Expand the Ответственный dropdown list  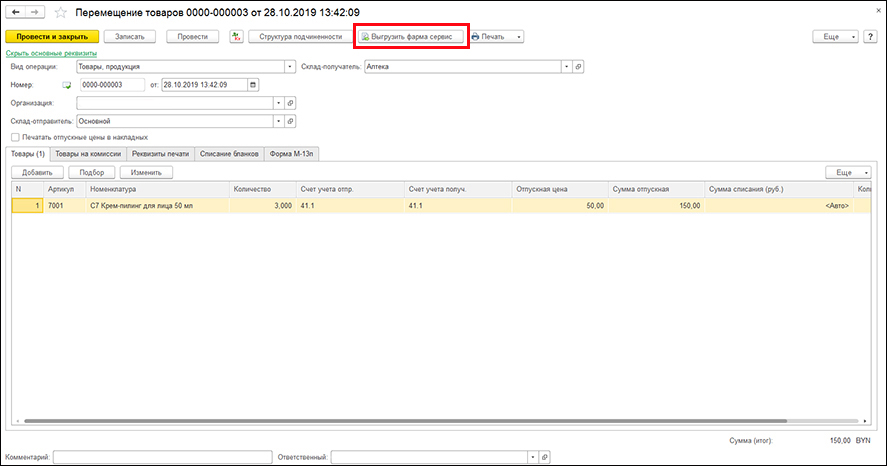532,457
